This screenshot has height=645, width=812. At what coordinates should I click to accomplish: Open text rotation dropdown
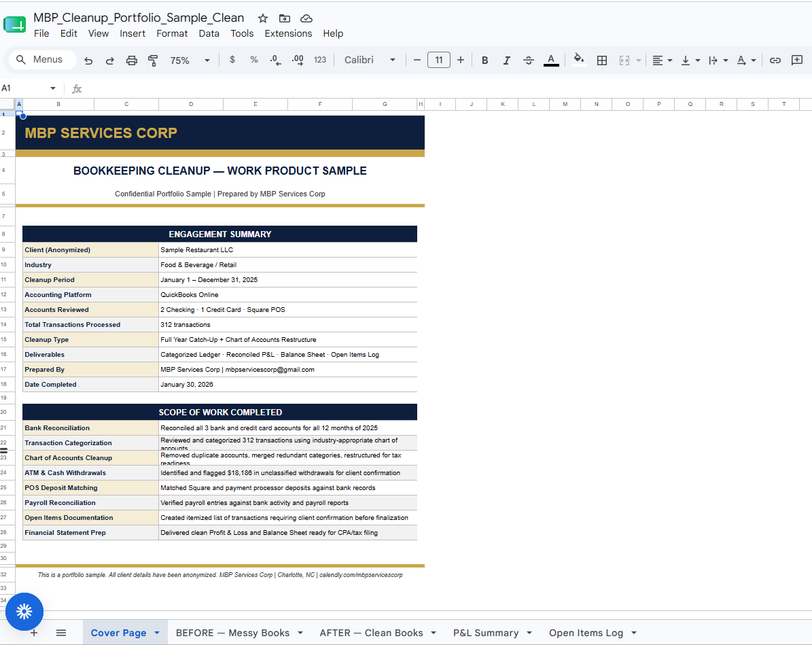pos(746,60)
